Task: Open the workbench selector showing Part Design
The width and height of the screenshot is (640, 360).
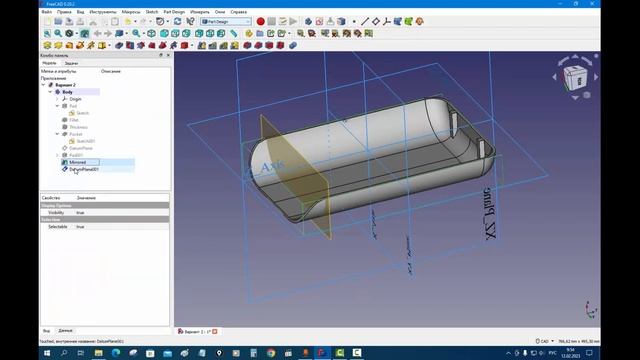Action: click(226, 22)
